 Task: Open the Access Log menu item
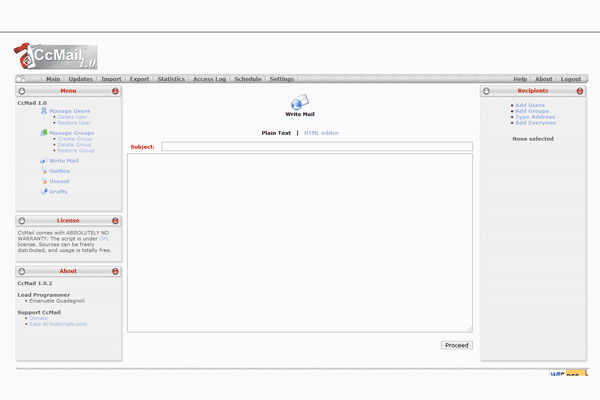click(x=209, y=78)
